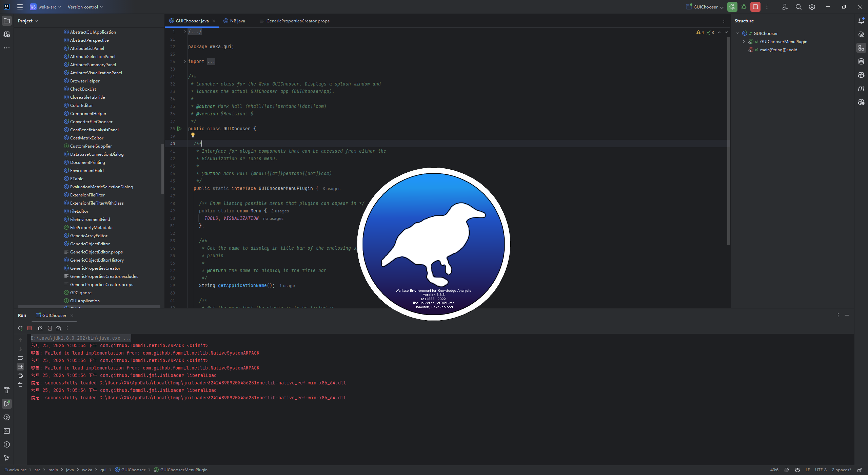Toggle scroll to end in console

(20, 367)
